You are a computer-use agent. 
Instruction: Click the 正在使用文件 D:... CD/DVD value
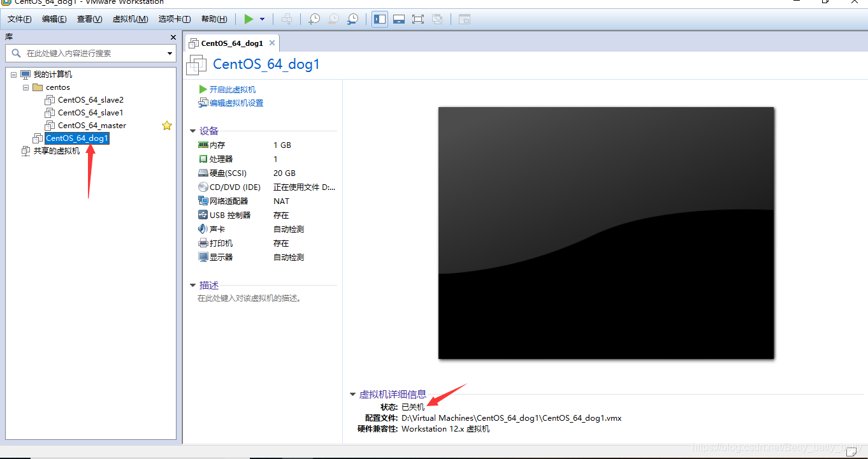[x=304, y=187]
